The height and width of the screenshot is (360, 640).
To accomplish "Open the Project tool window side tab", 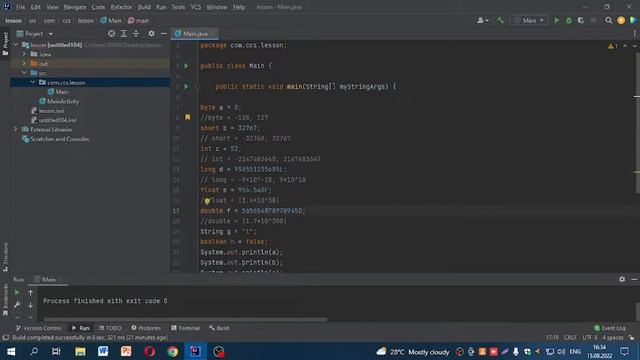I will tap(5, 44).
